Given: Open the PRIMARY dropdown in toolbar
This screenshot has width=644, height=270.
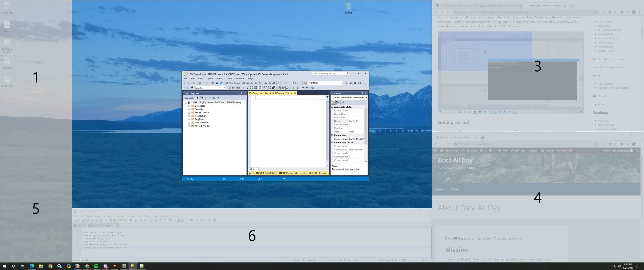Looking at the screenshot, I should [x=341, y=83].
